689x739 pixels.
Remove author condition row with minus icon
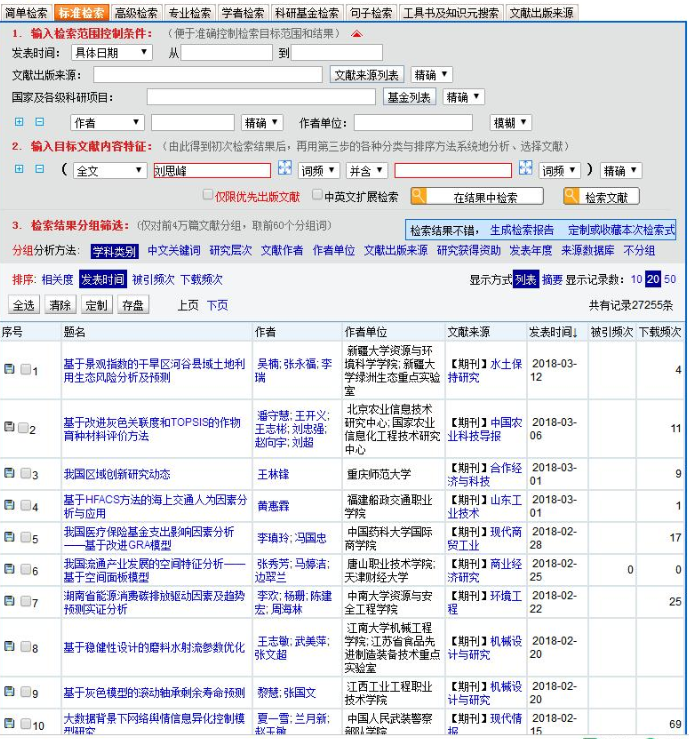40,122
